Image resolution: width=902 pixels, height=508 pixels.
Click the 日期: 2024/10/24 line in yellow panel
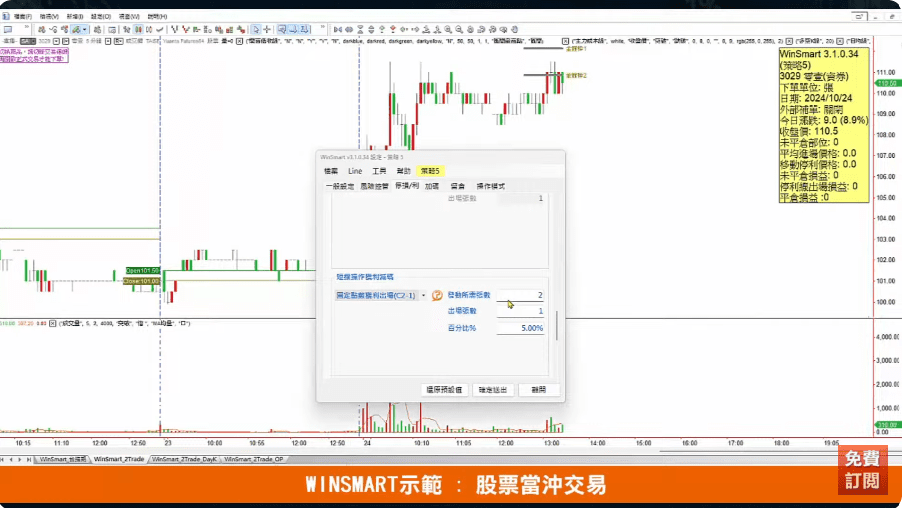(816, 98)
